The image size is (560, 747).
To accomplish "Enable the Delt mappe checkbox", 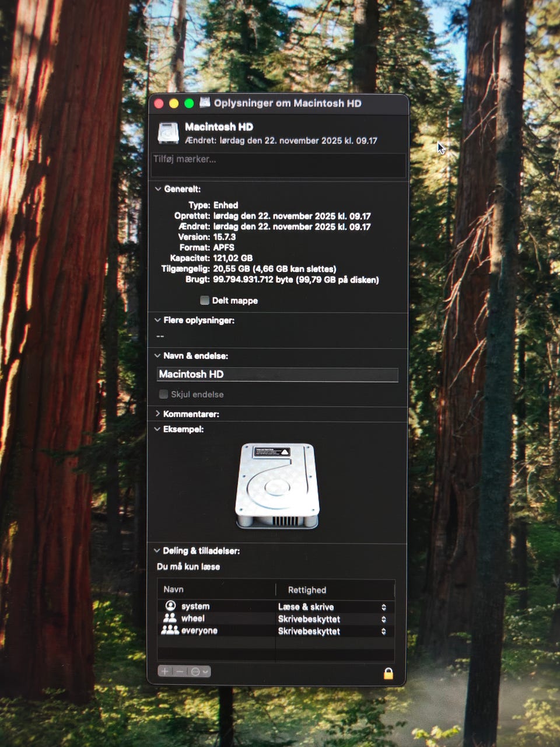I will click(x=205, y=301).
